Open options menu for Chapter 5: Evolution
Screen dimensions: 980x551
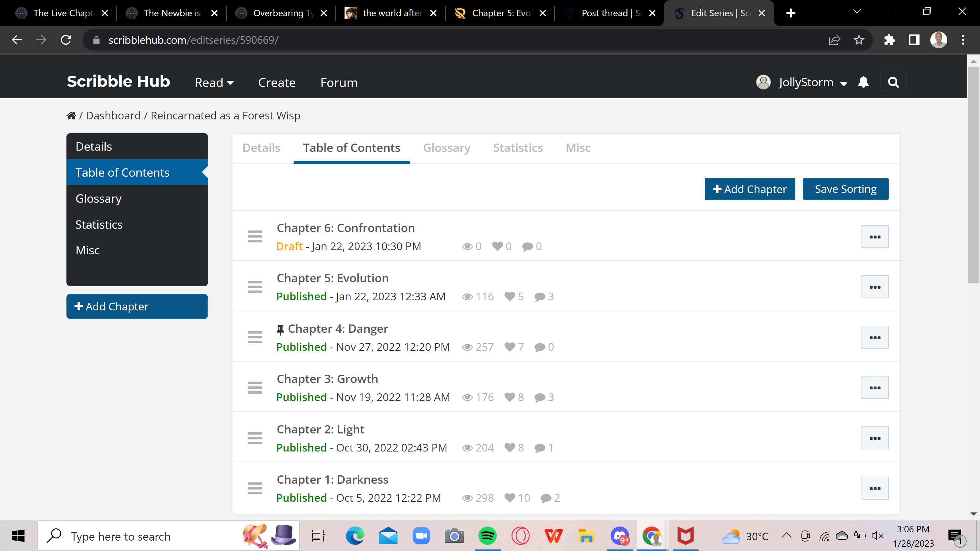tap(875, 287)
